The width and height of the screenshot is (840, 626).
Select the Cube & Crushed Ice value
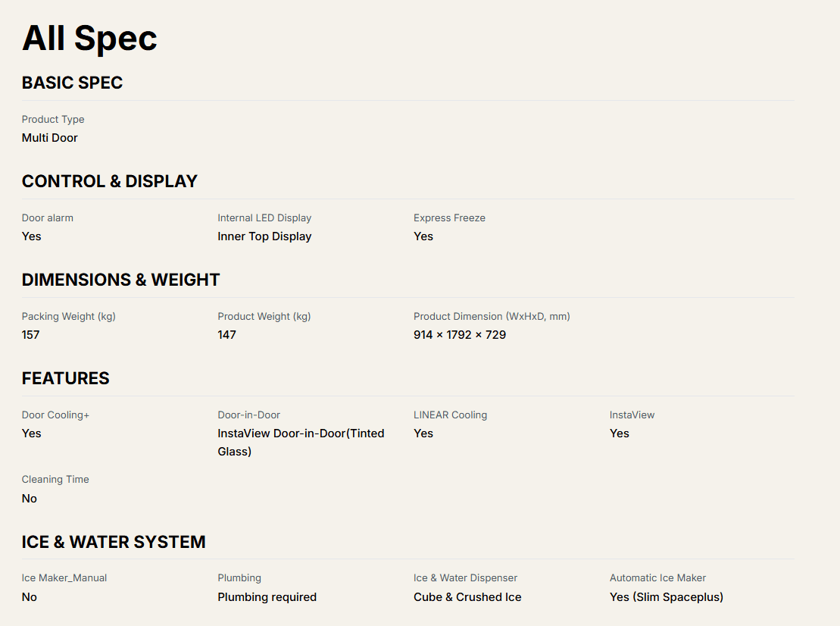pyautogui.click(x=467, y=597)
